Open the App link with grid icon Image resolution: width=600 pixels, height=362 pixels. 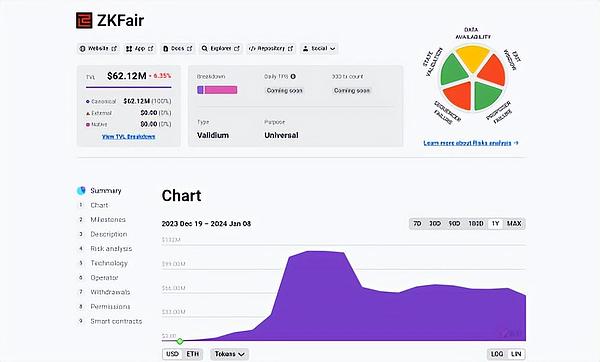click(140, 49)
